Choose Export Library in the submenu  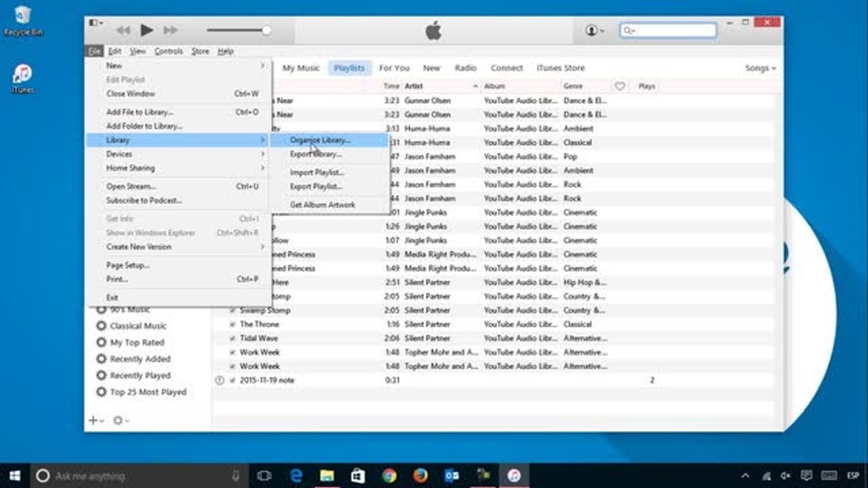click(329, 154)
